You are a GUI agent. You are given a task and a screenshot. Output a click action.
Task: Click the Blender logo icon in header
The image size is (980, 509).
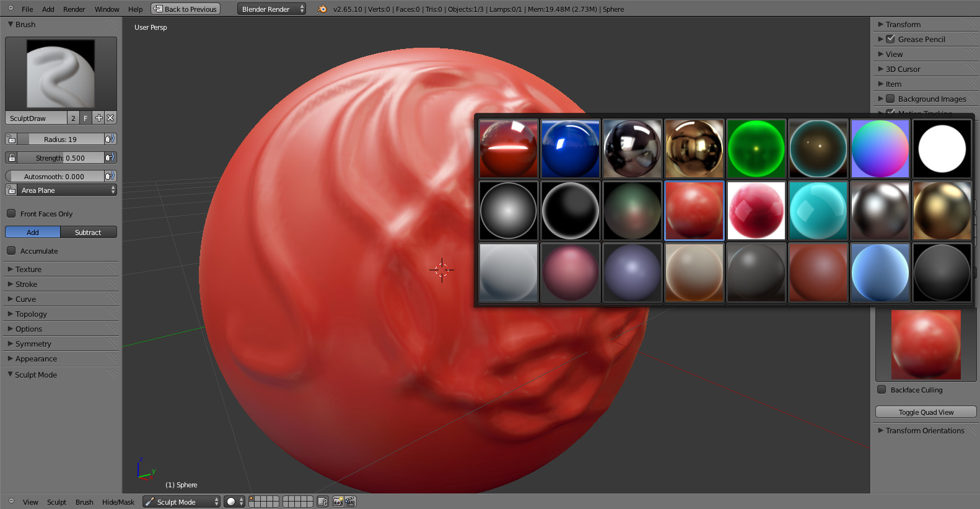322,9
